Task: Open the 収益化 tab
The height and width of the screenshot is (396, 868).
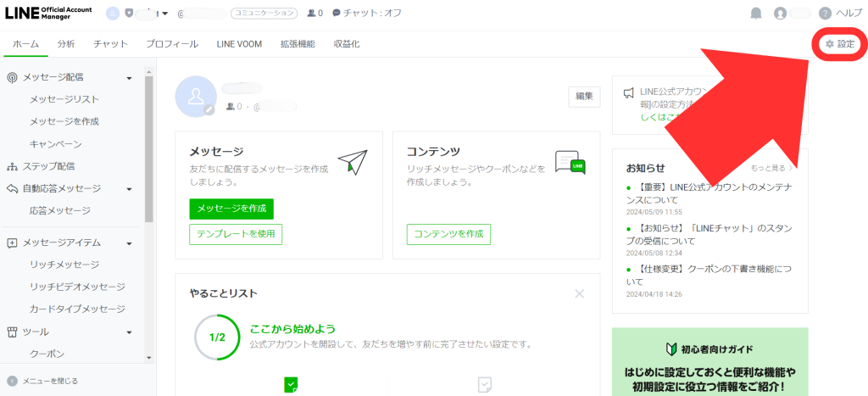Action: (x=347, y=44)
